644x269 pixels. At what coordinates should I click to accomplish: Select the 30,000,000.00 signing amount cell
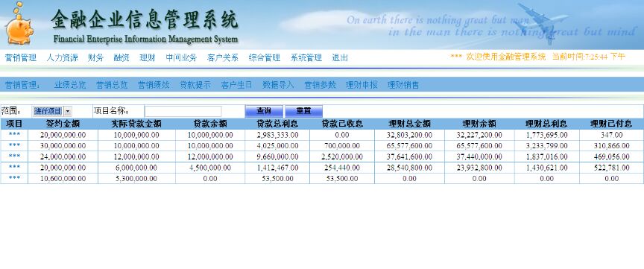pyautogui.click(x=63, y=146)
